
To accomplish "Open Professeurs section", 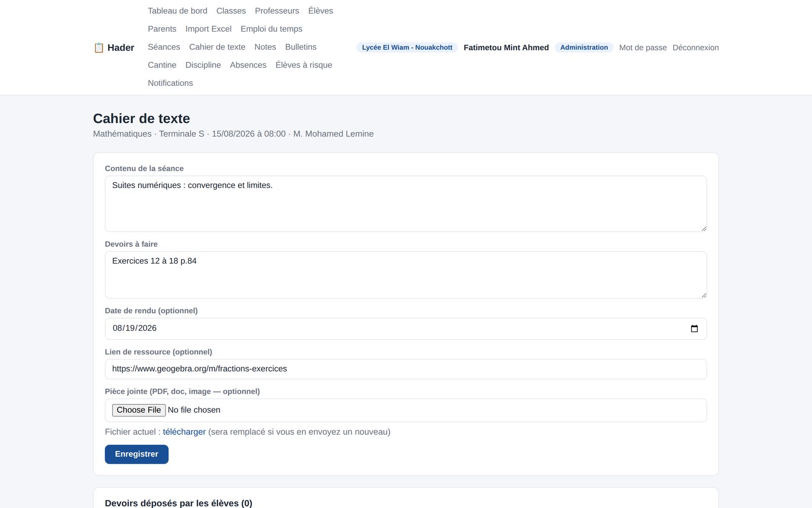I will (x=277, y=11).
